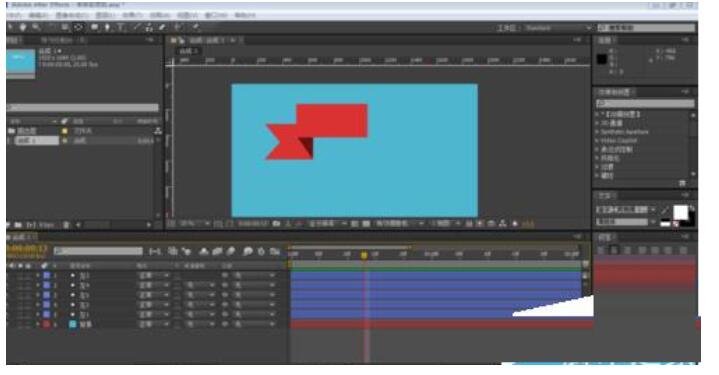Align paragraph text left
This screenshot has height=375, width=719.
tap(602, 250)
